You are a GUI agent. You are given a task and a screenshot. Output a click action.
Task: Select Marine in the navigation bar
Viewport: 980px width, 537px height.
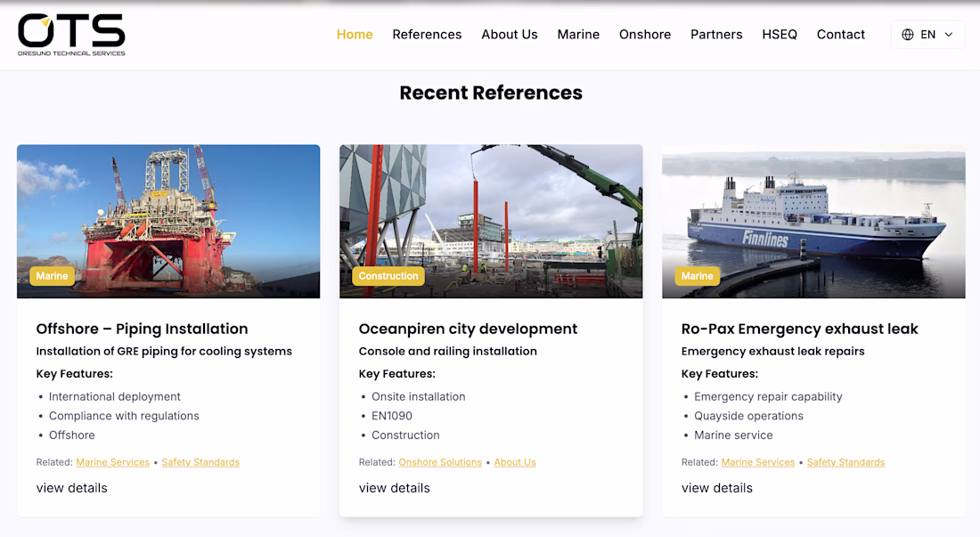click(578, 35)
